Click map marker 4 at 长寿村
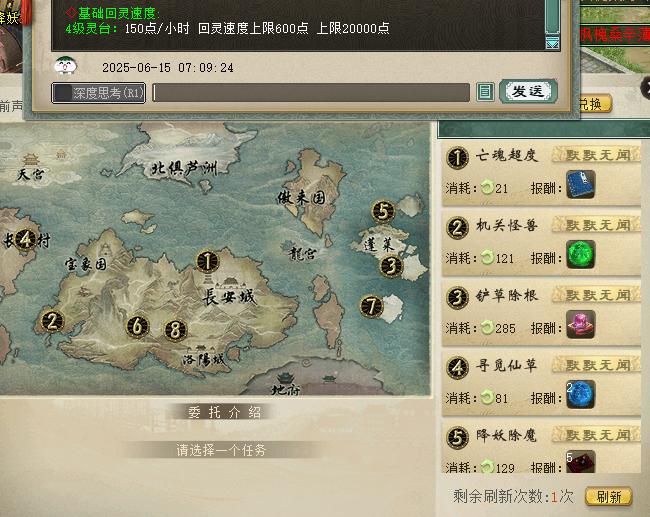The height and width of the screenshot is (517, 650). (x=26, y=239)
